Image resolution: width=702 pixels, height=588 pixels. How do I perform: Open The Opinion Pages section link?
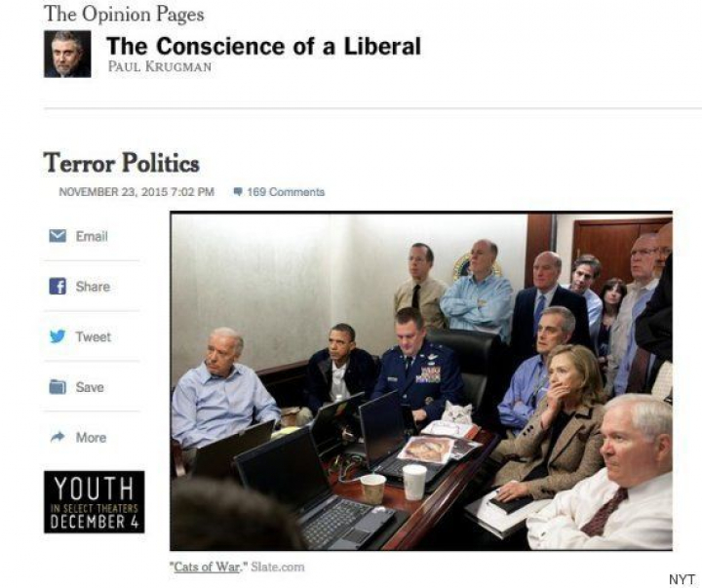pos(124,14)
